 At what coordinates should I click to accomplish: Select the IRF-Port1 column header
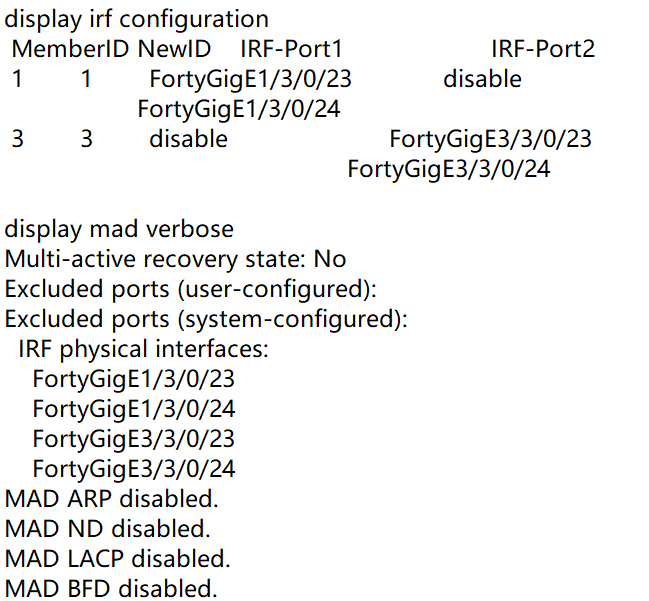pos(291,49)
